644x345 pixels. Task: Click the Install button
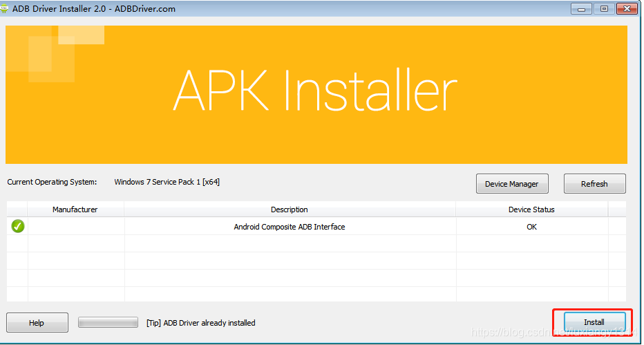594,322
